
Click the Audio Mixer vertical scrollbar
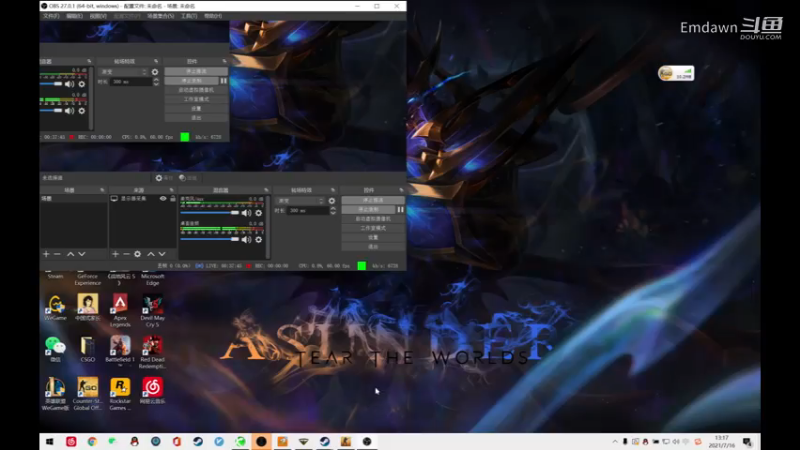pyautogui.click(x=268, y=227)
